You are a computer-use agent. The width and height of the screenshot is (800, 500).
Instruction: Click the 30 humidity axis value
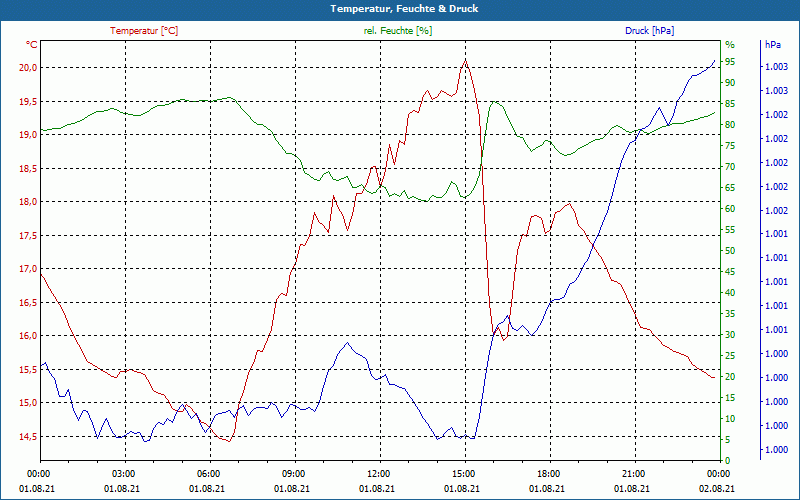(730, 335)
